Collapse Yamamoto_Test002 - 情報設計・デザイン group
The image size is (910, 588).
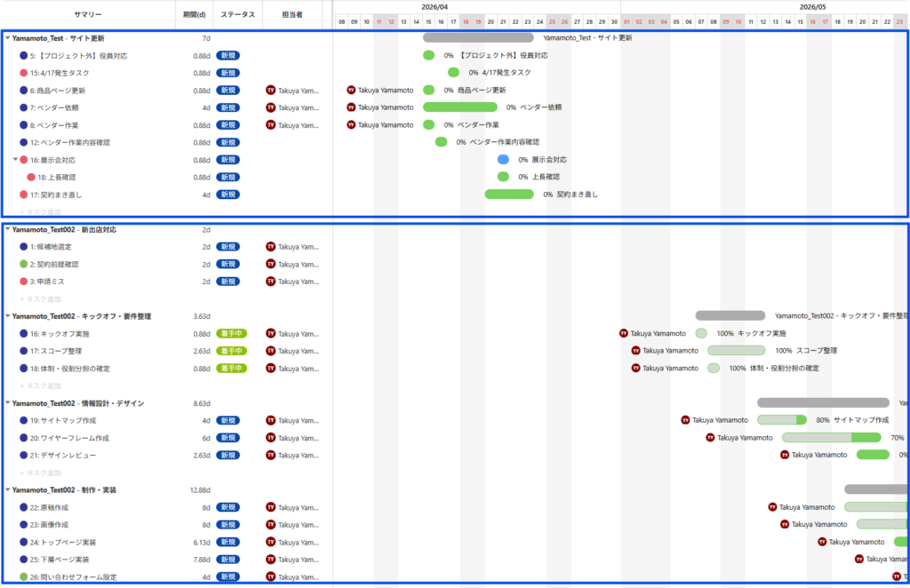coord(8,403)
